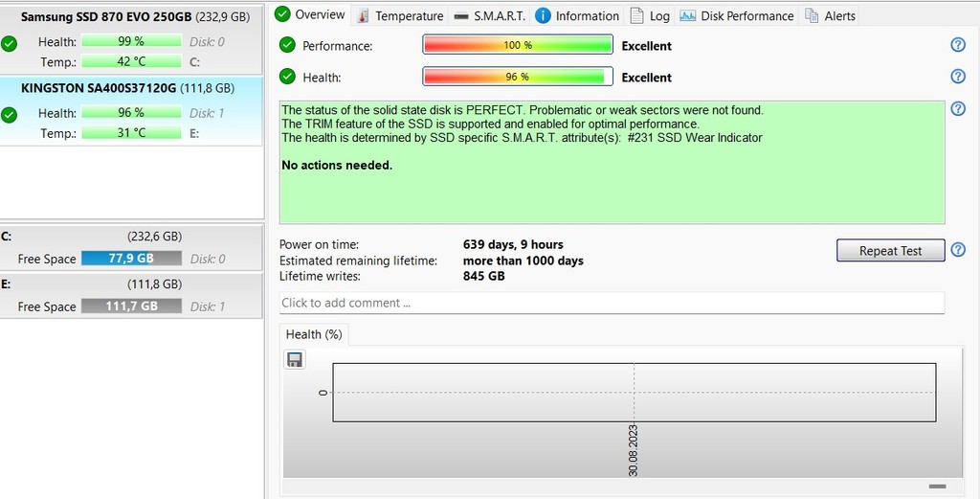Click the help icon beside the status text box
The image size is (980, 499).
958,108
